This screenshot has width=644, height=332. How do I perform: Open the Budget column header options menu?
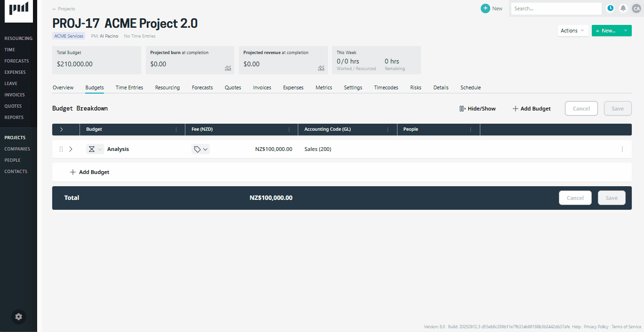[x=177, y=129]
